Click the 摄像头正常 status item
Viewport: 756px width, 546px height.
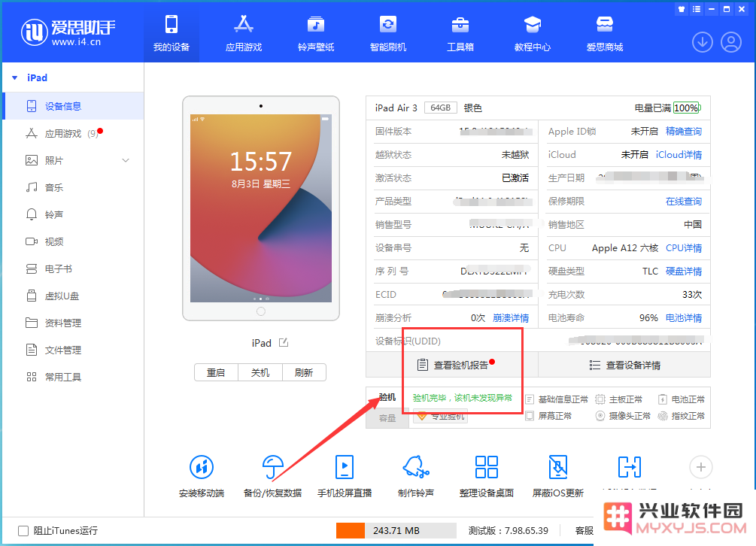coord(623,416)
